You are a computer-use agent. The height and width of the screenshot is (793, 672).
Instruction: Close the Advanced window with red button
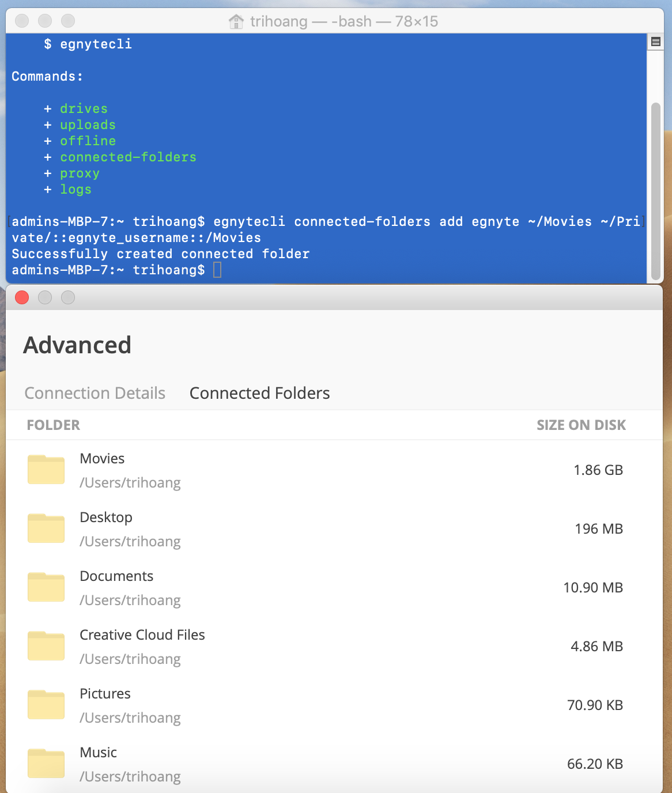tap(22, 297)
